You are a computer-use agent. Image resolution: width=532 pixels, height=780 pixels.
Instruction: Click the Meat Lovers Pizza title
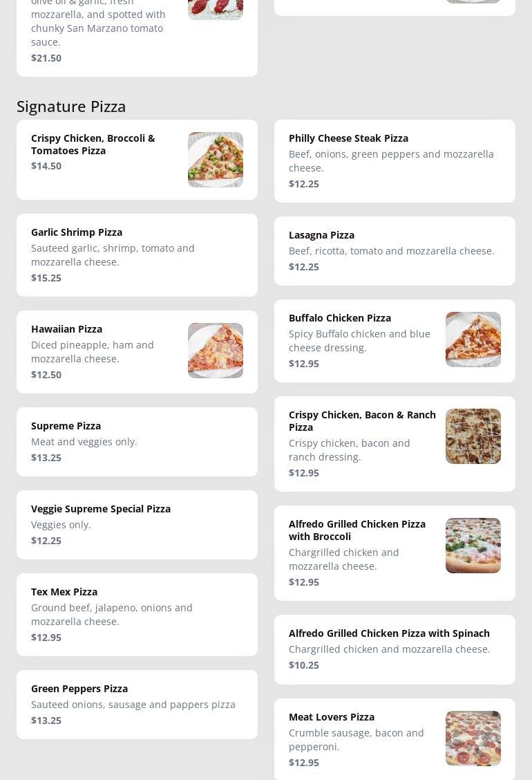point(332,717)
